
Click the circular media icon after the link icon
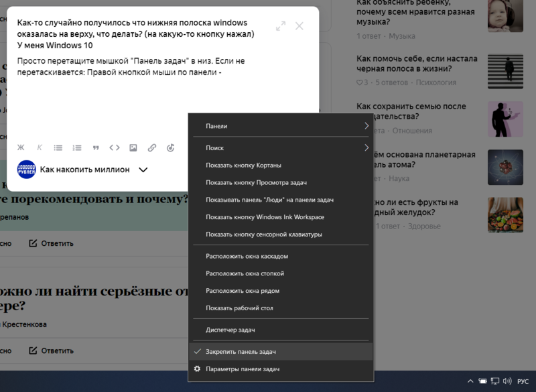pos(171,147)
